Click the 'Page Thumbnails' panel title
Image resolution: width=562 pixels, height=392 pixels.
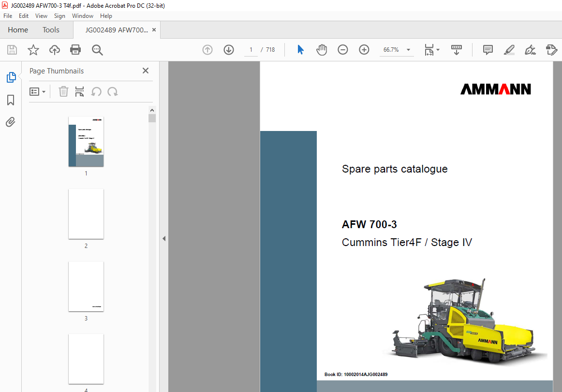57,71
